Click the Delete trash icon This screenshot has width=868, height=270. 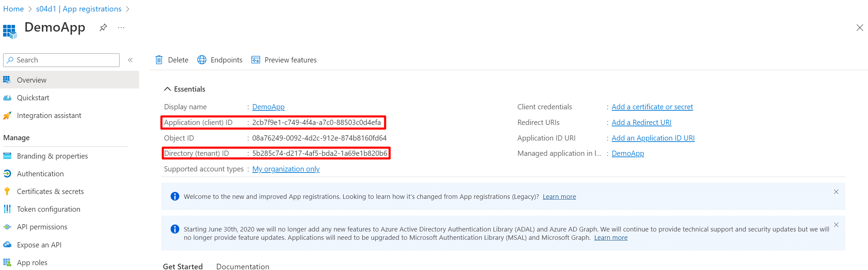tap(159, 60)
